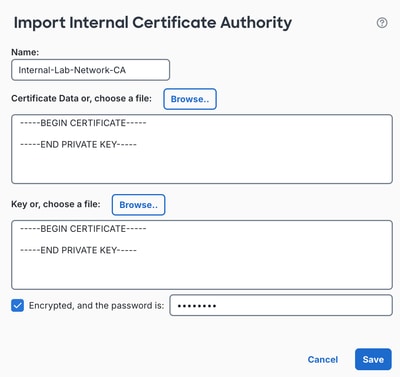Open the help question mark icon
400x377 pixels.
coord(382,23)
